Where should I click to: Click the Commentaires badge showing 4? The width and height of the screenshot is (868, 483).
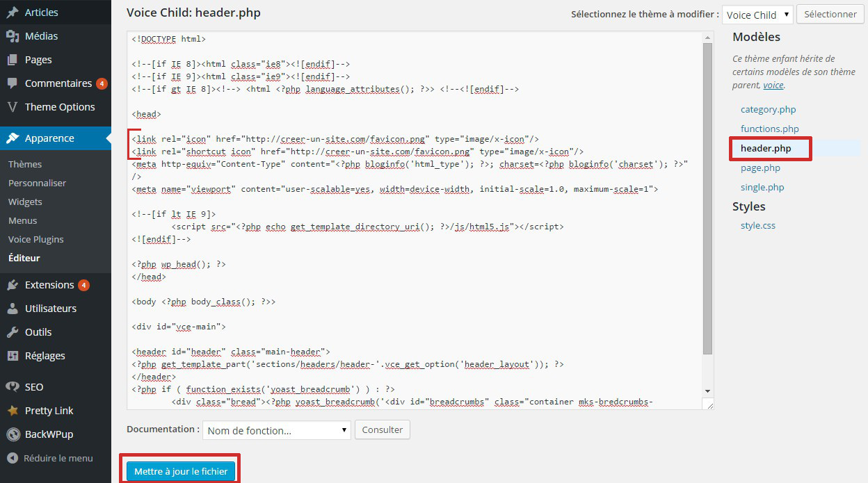pyautogui.click(x=102, y=83)
